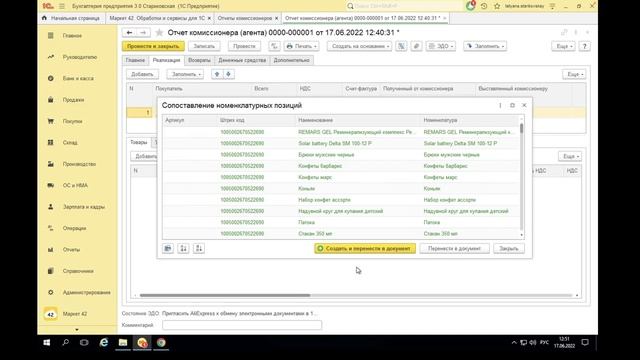
Task: Focus the Комментарий input field
Action: pos(242,325)
